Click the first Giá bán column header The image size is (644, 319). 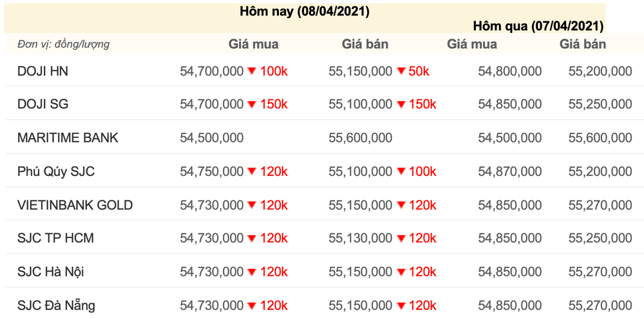coord(365,44)
